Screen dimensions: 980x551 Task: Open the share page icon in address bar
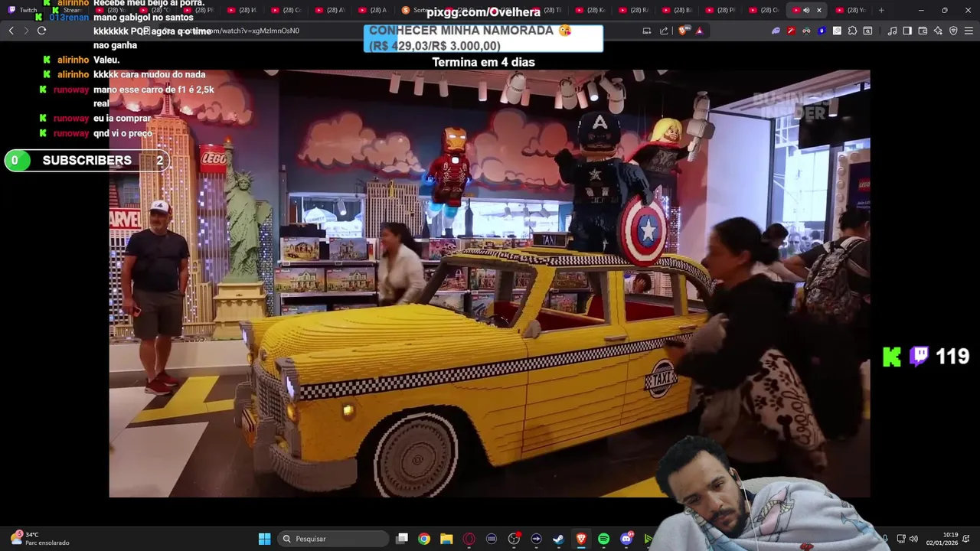[664, 31]
